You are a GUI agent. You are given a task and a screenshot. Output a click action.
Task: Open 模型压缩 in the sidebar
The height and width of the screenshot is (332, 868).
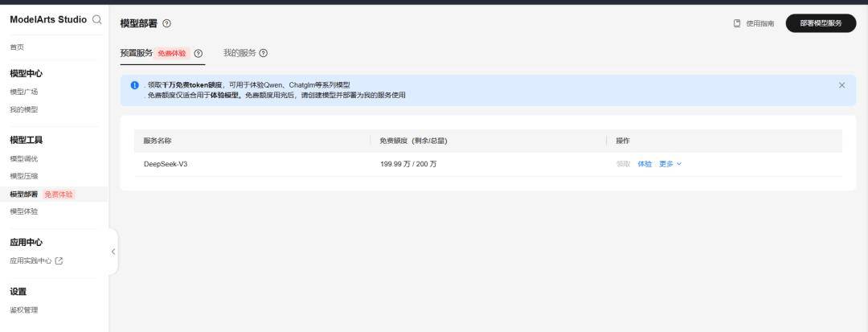[24, 177]
